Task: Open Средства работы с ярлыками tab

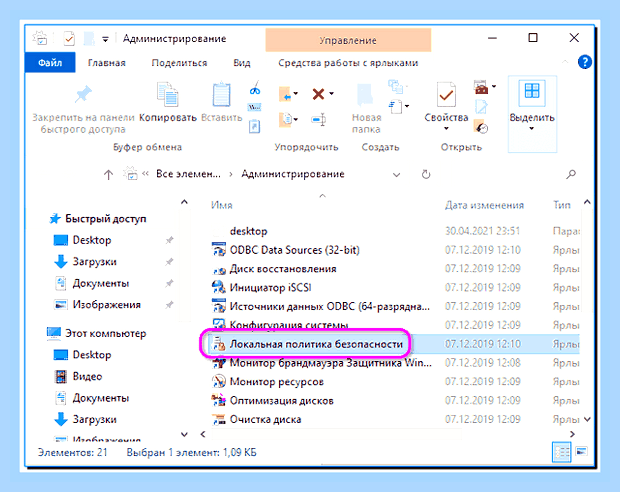Action: pyautogui.click(x=348, y=63)
